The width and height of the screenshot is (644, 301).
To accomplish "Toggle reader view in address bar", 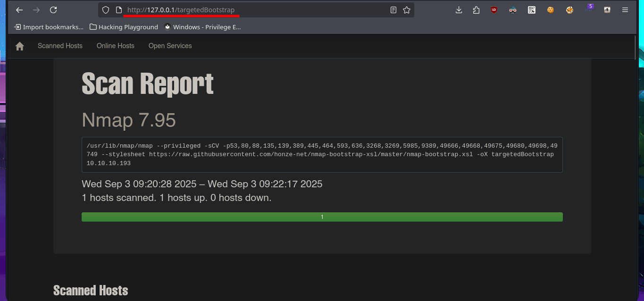I will [393, 10].
